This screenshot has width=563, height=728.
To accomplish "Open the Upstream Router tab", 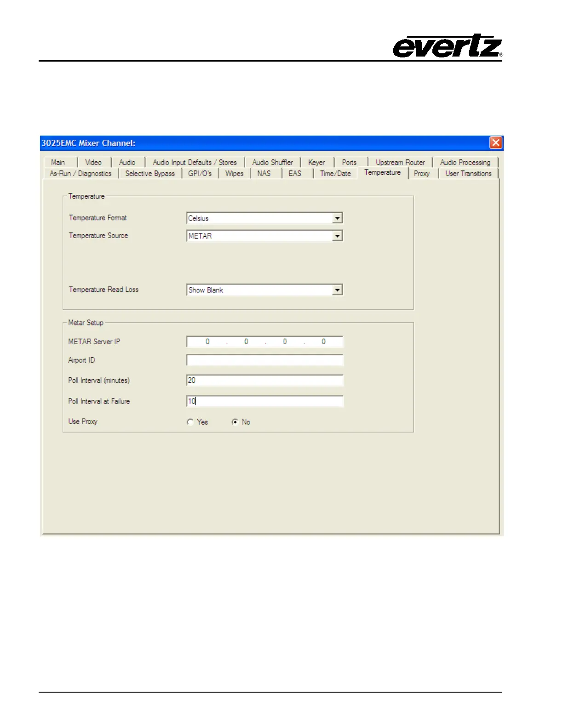I will click(x=400, y=162).
